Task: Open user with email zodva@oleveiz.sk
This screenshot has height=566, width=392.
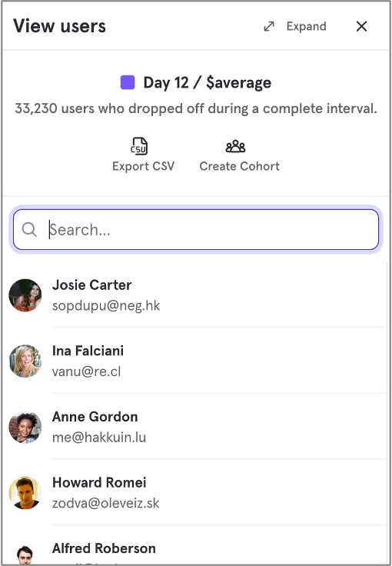Action: pos(196,493)
